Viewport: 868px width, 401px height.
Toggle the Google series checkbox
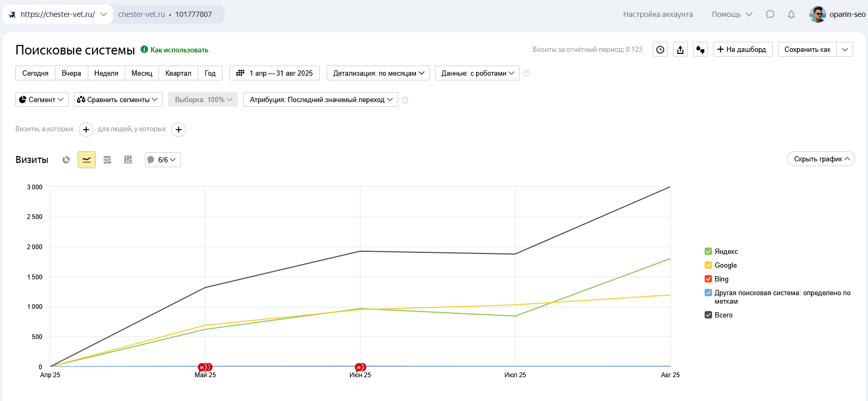click(x=708, y=265)
